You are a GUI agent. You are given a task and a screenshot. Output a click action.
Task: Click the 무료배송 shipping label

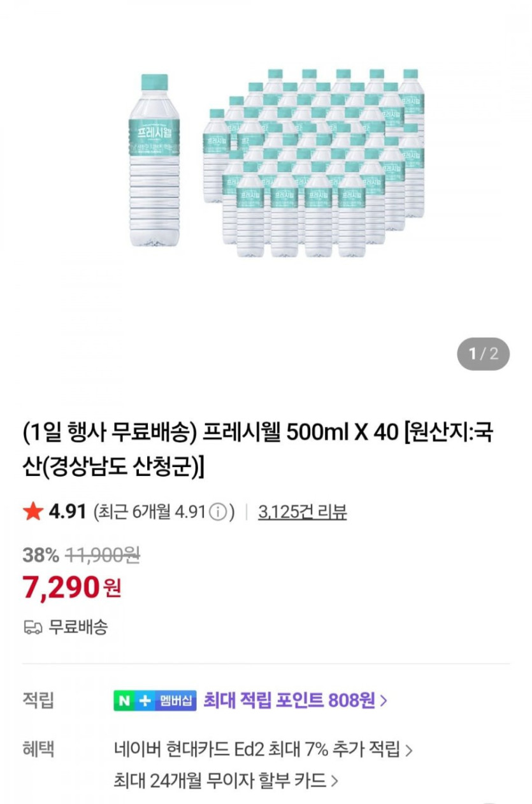click(79, 627)
